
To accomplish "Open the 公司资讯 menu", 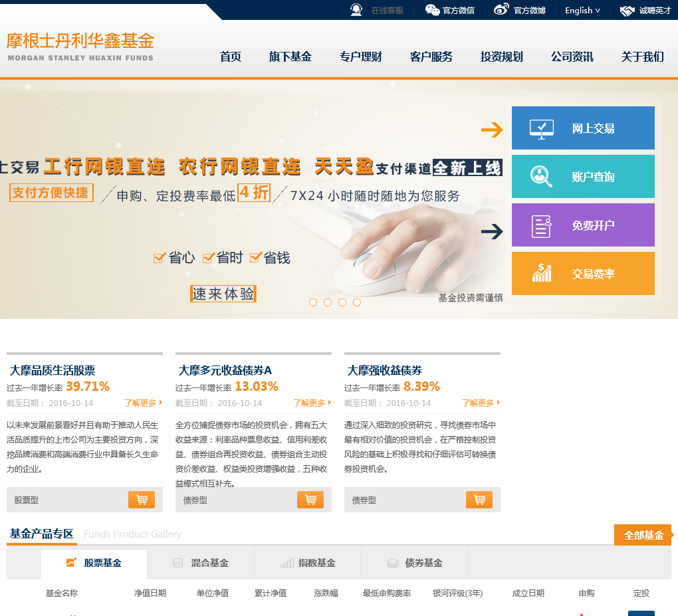I will [x=572, y=56].
